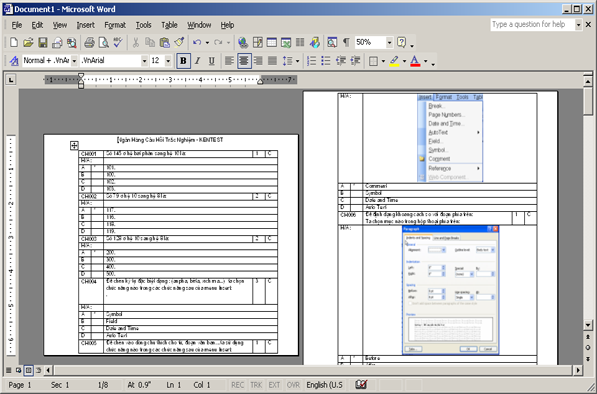The width and height of the screenshot is (597, 394).
Task: Click TRK indicator in status bar
Action: (256, 385)
